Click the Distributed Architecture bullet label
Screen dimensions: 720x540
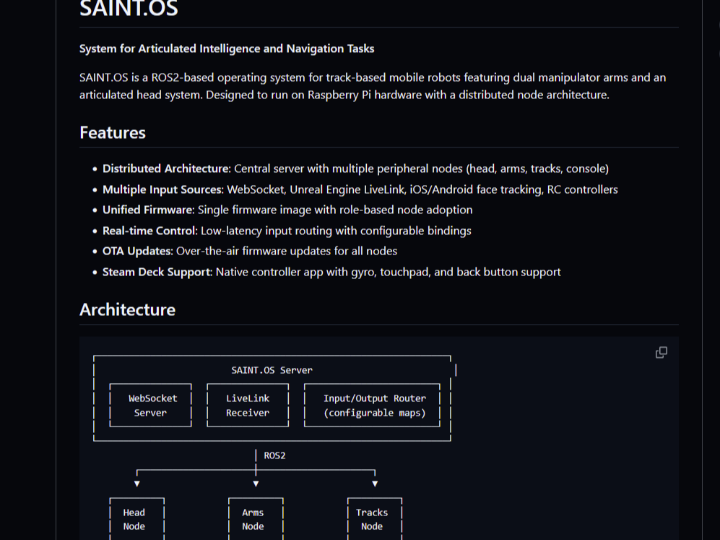166,169
